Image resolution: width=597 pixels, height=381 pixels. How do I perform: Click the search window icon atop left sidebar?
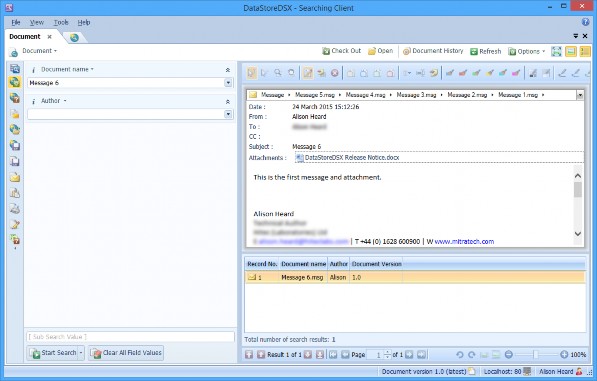click(14, 69)
